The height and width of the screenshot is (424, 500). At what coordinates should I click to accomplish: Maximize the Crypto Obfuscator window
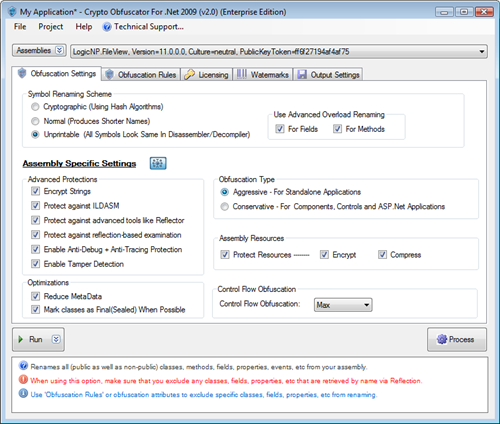[x=464, y=12]
